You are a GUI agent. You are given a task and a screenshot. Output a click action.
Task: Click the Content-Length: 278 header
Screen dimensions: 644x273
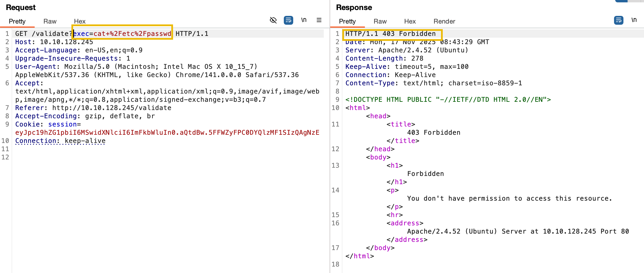[384, 58]
